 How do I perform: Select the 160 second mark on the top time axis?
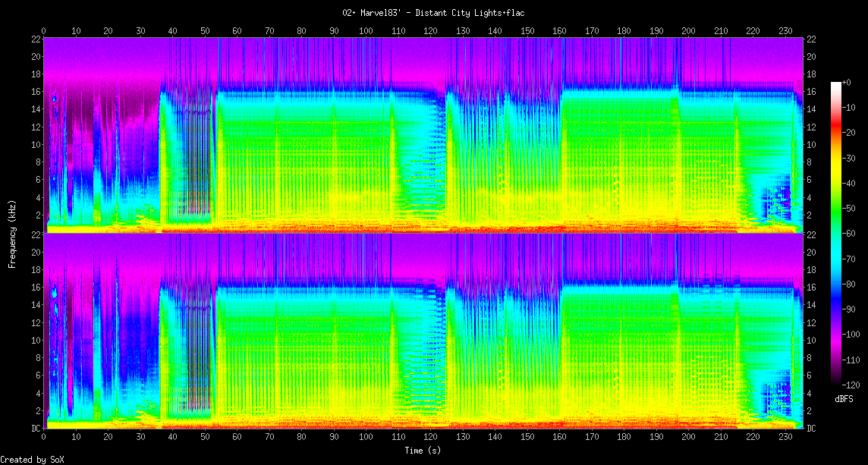559,31
